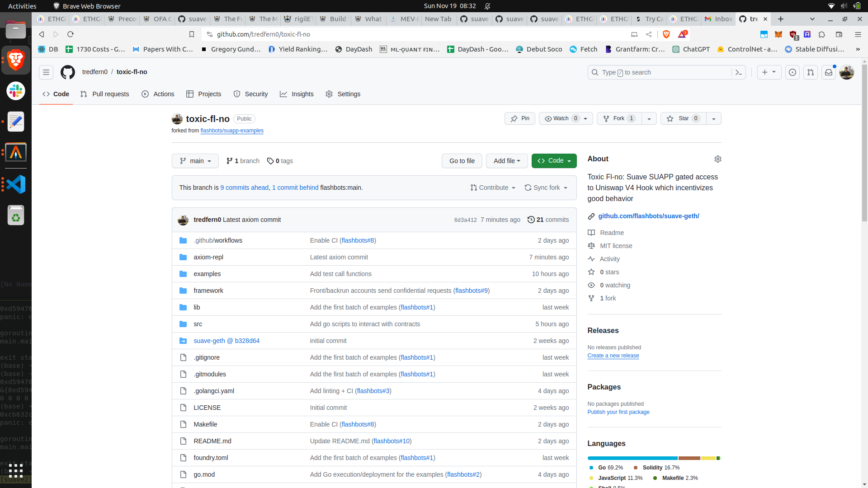
Task: Open the fork list dropdown arrow
Action: 649,118
